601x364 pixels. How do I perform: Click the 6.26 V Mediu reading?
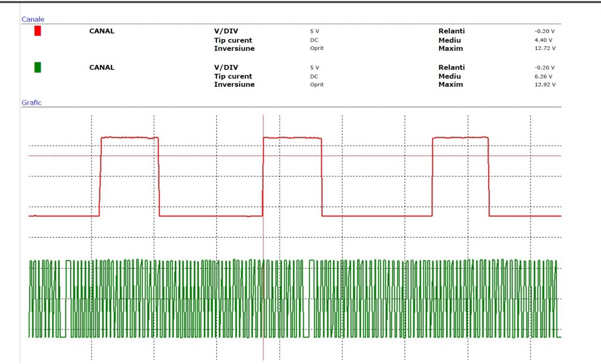pos(543,76)
